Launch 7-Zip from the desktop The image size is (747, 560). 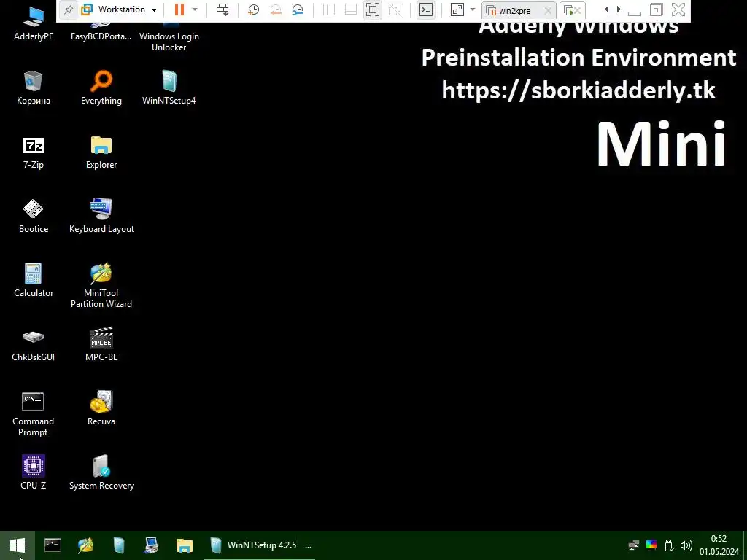(x=34, y=152)
